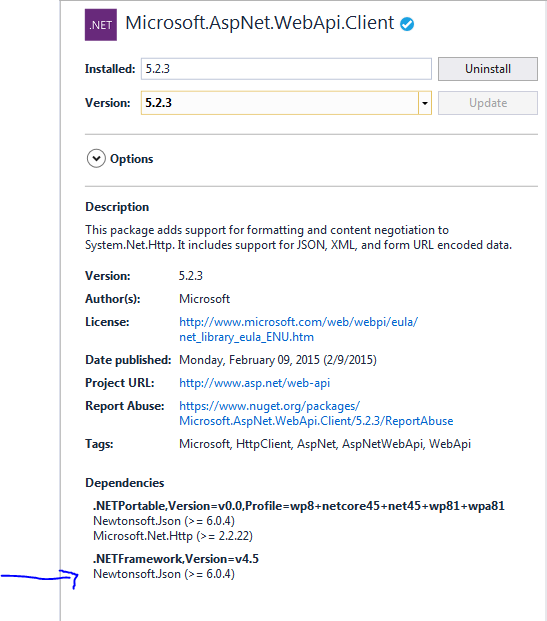Click Newtonsoft.Json under .NETFramework v4.5
The image size is (547, 621).
coord(164,574)
